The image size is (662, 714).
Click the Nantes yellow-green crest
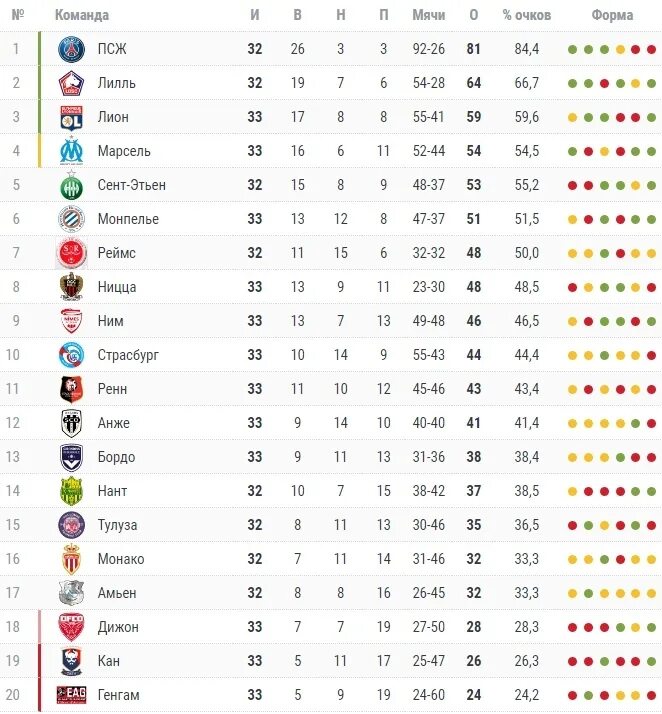[x=71, y=491]
